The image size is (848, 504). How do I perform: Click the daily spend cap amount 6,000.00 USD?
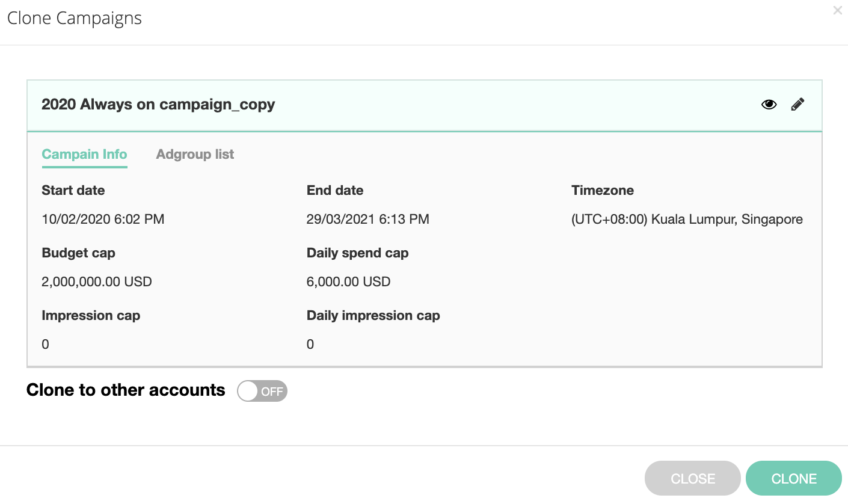point(348,281)
